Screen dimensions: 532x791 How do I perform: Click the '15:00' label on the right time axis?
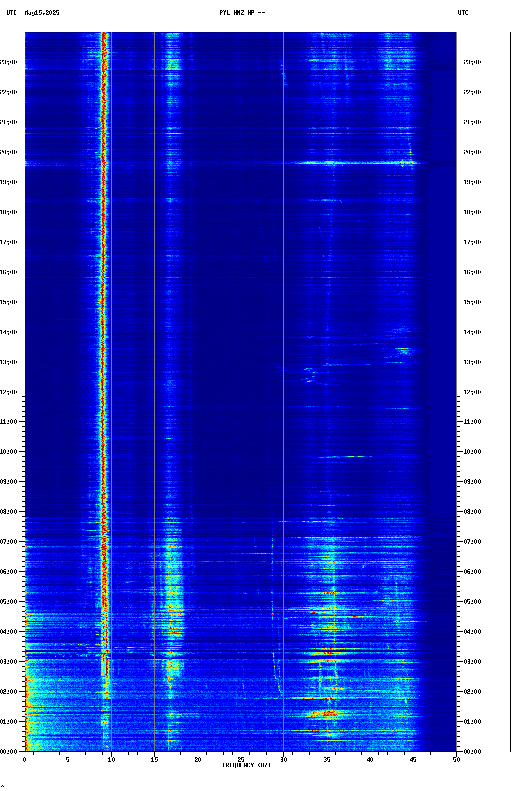click(x=472, y=302)
